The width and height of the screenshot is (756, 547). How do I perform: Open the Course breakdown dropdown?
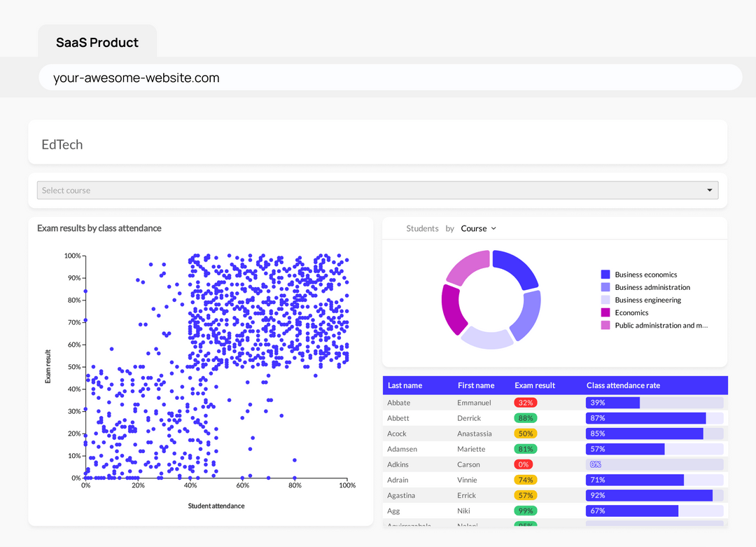tap(479, 228)
